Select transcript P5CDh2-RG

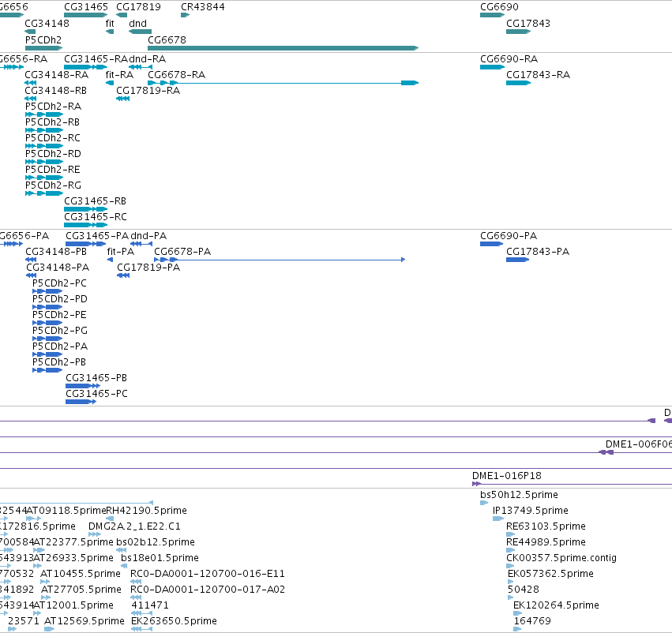coord(53,185)
